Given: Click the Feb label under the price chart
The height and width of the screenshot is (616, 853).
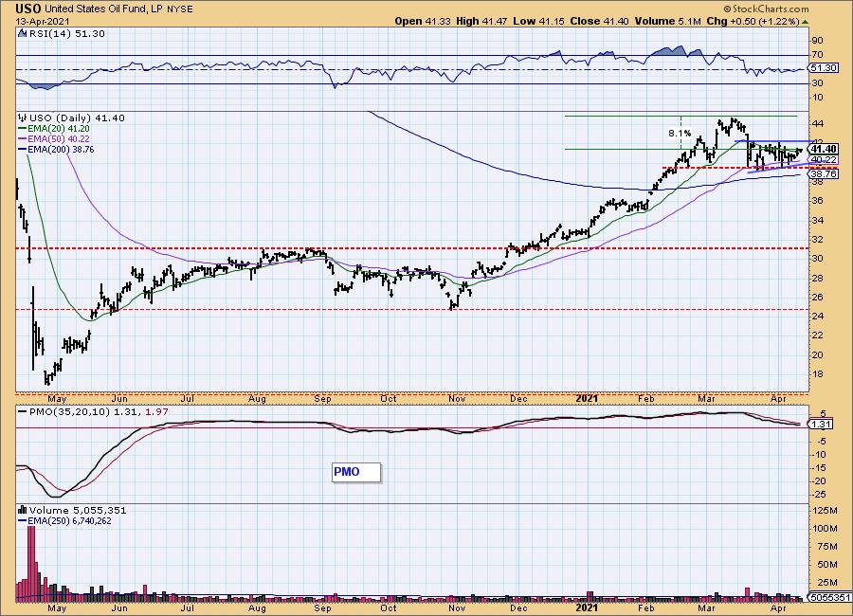Looking at the screenshot, I should point(645,398).
